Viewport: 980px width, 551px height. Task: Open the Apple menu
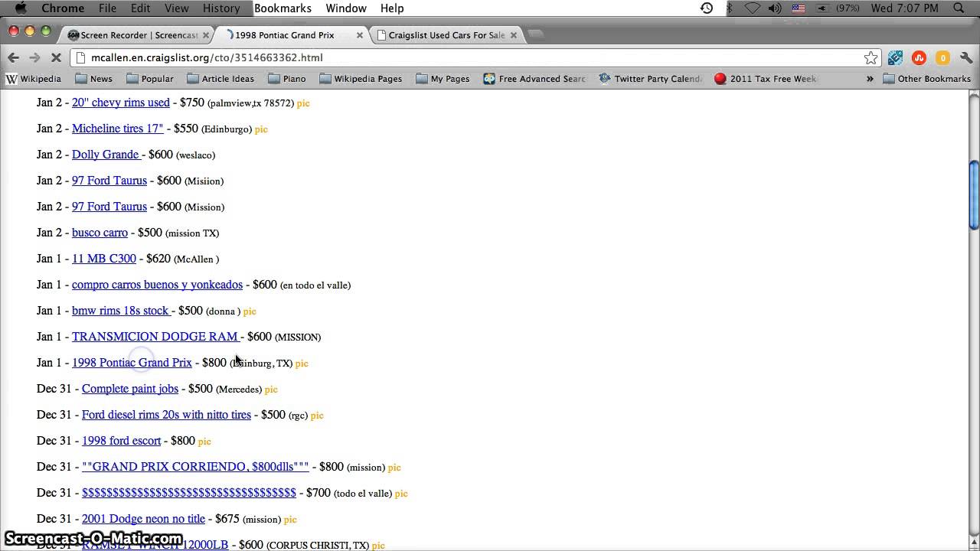point(21,8)
